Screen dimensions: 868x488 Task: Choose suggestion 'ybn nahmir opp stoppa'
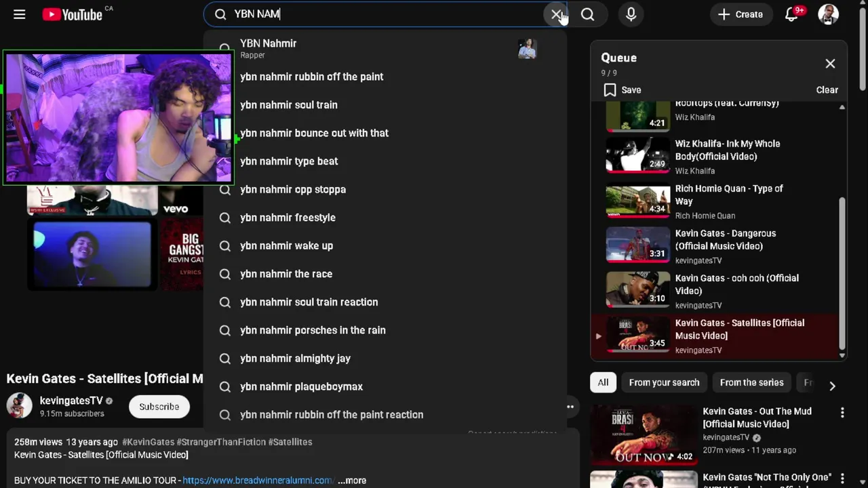pos(384,189)
